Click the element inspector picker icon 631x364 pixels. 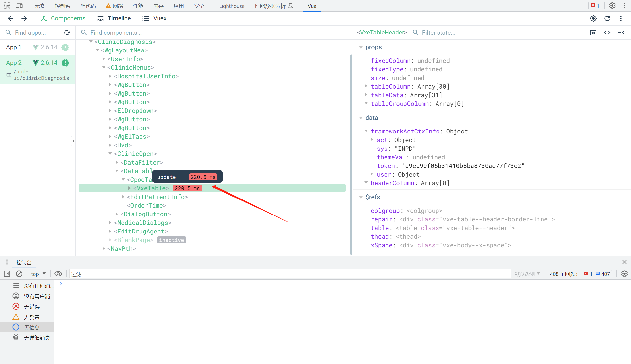pos(7,6)
